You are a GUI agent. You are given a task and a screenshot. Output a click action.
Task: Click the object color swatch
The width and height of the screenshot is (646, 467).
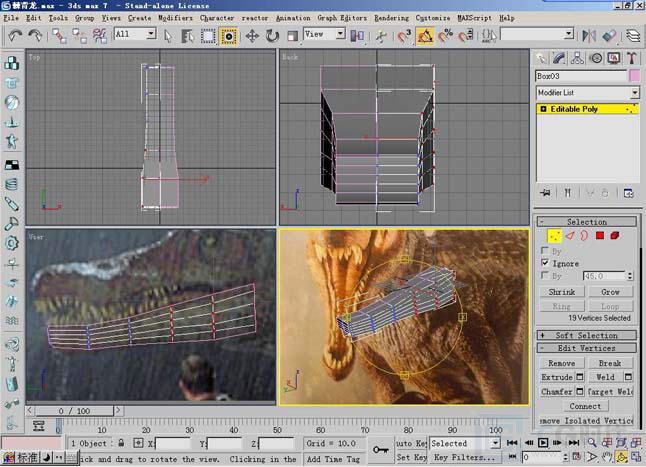(x=634, y=76)
